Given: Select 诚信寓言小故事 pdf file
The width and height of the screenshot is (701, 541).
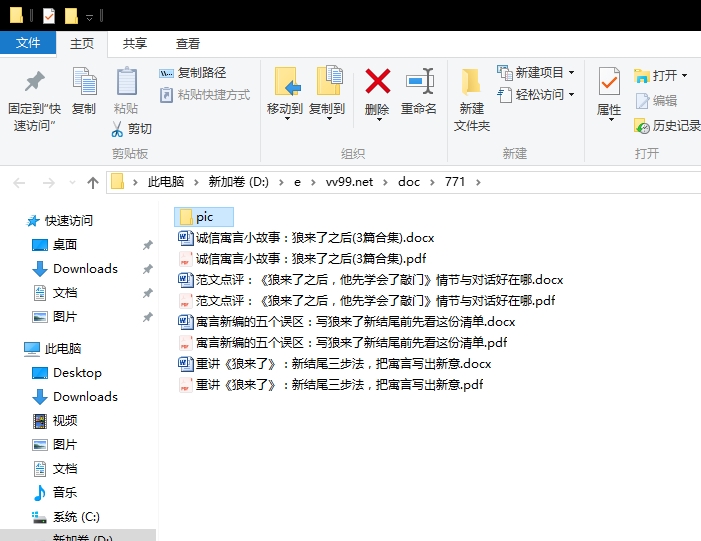Looking at the screenshot, I should coord(302,258).
